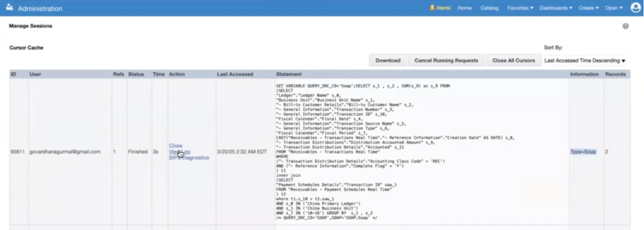The height and width of the screenshot is (230, 644).
Task: Open BIPS Diagnostics link
Action: point(189,158)
